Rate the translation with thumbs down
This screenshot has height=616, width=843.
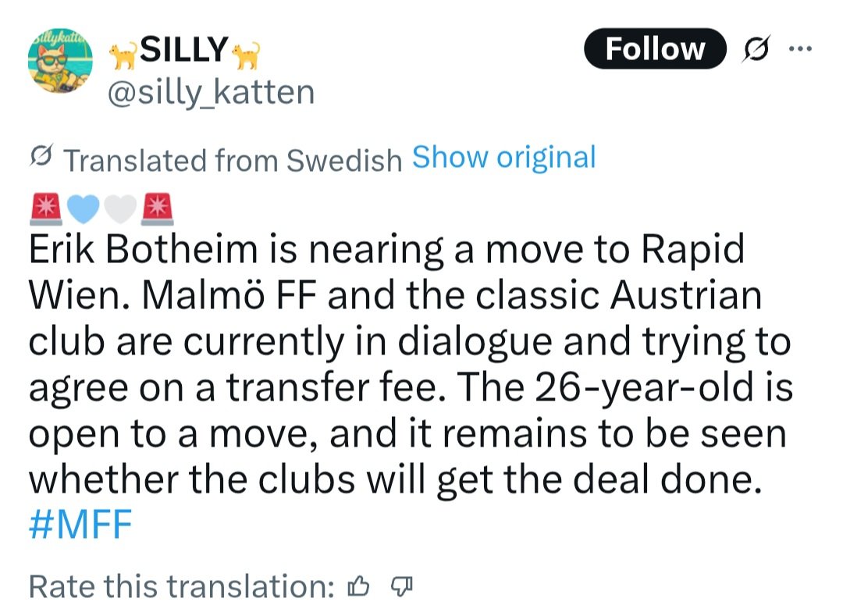click(x=400, y=586)
